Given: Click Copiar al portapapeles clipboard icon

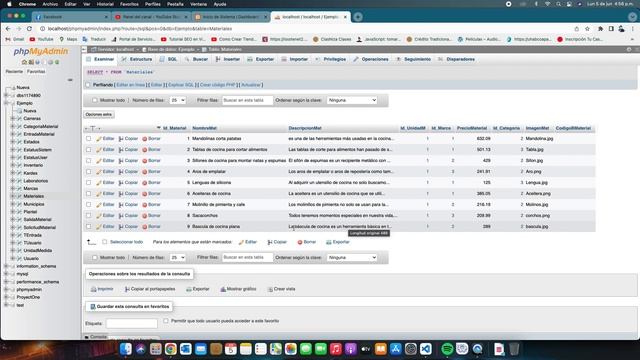Looking at the screenshot, I should point(127,289).
